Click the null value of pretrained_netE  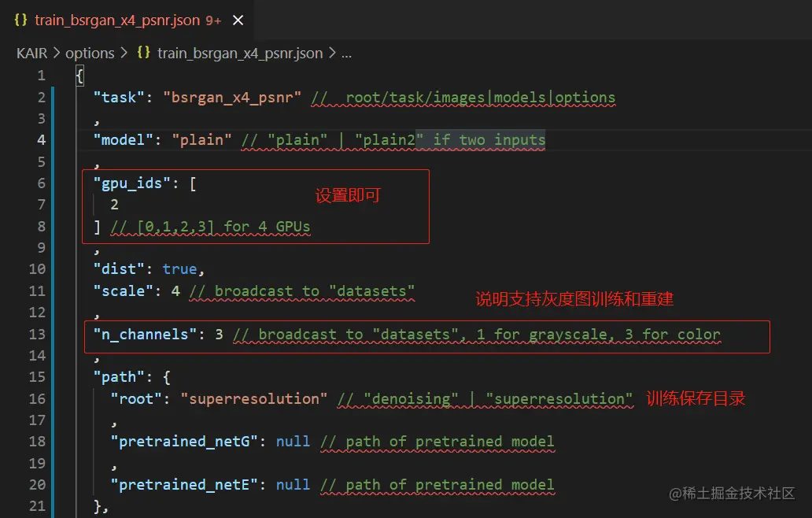tap(293, 484)
